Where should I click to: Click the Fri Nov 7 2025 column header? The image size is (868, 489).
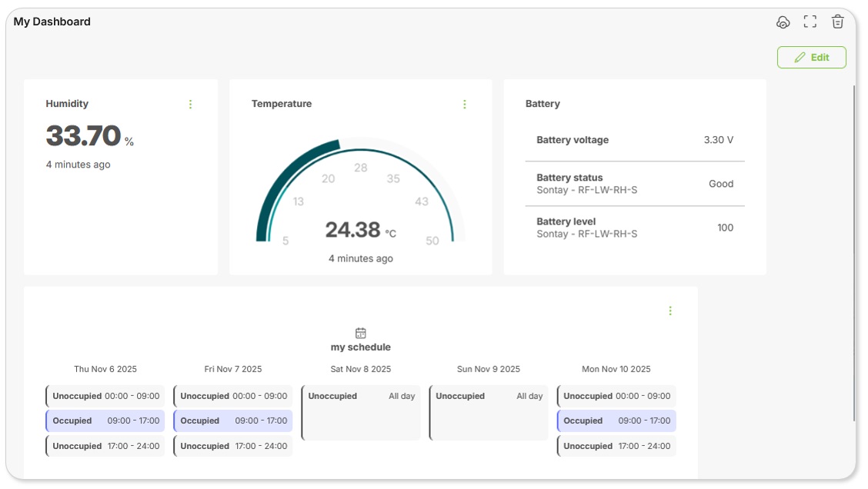tap(233, 369)
